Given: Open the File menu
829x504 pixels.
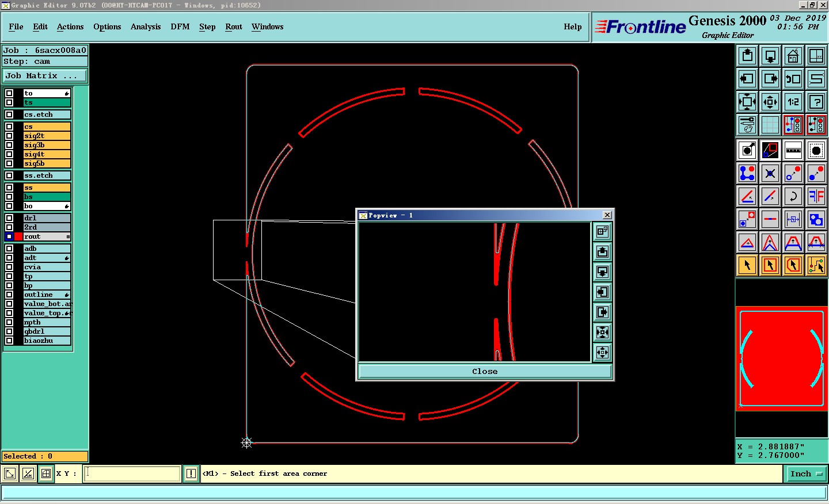Looking at the screenshot, I should [16, 27].
